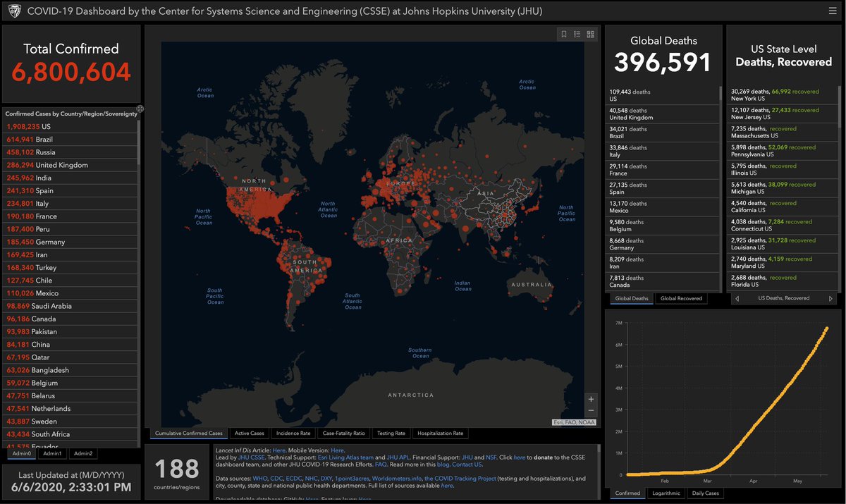Screen dimensions: 846x504
Task: Show Incidence Rate on map
Action: [293, 433]
